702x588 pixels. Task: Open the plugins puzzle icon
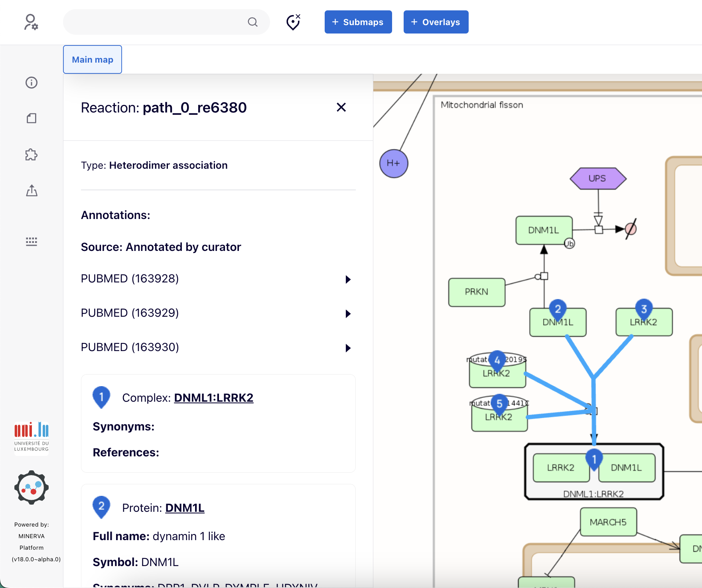(x=32, y=155)
